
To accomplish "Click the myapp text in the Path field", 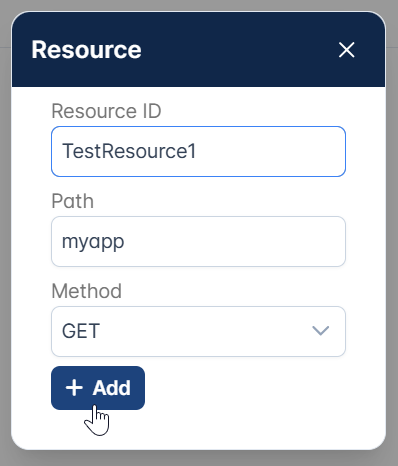I will click(x=93, y=242).
